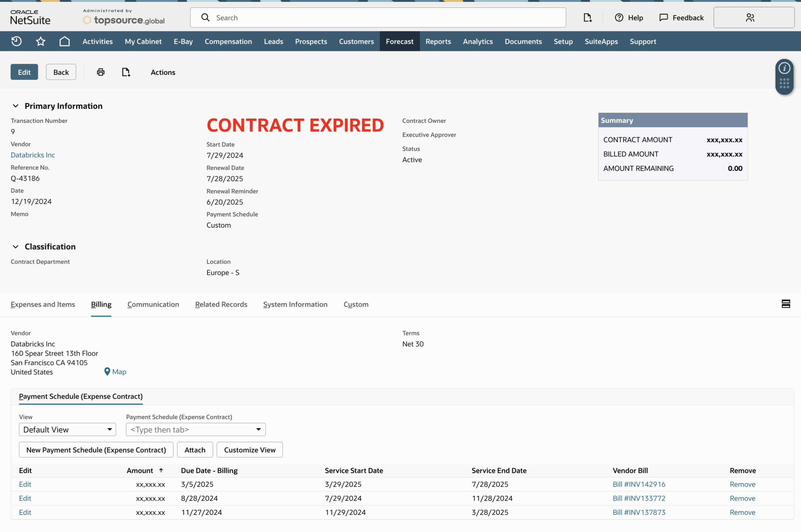
Task: Open the Documents menu
Action: click(523, 41)
